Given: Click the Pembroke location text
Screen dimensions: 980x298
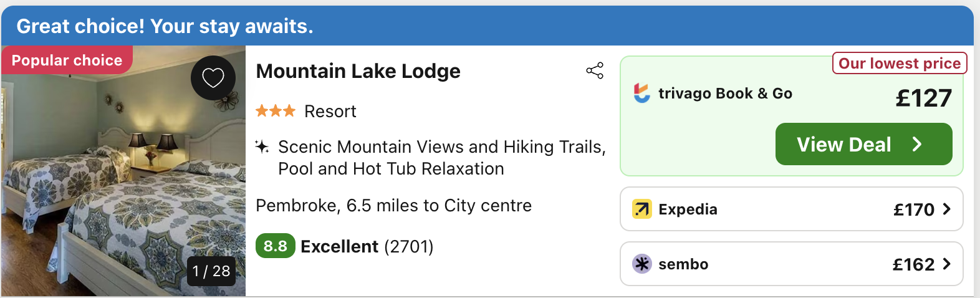Looking at the screenshot, I should [393, 206].
